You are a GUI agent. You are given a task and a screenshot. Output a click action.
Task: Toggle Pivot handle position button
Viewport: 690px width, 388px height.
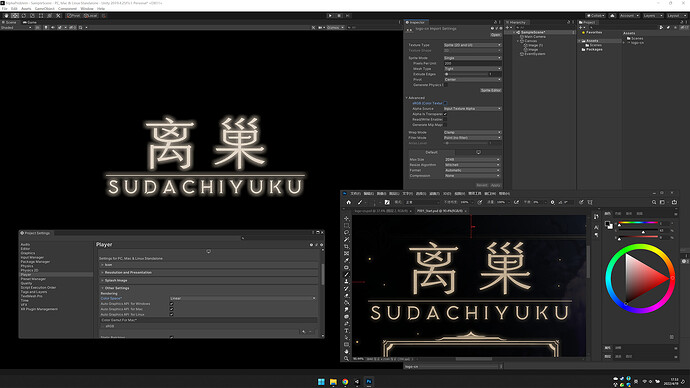point(73,16)
